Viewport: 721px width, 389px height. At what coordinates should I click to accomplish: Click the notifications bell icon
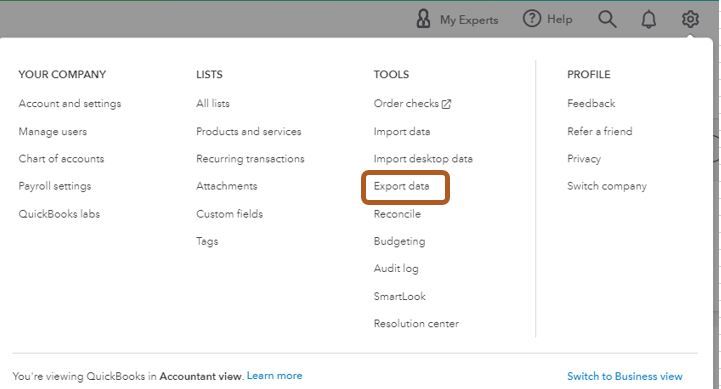648,19
